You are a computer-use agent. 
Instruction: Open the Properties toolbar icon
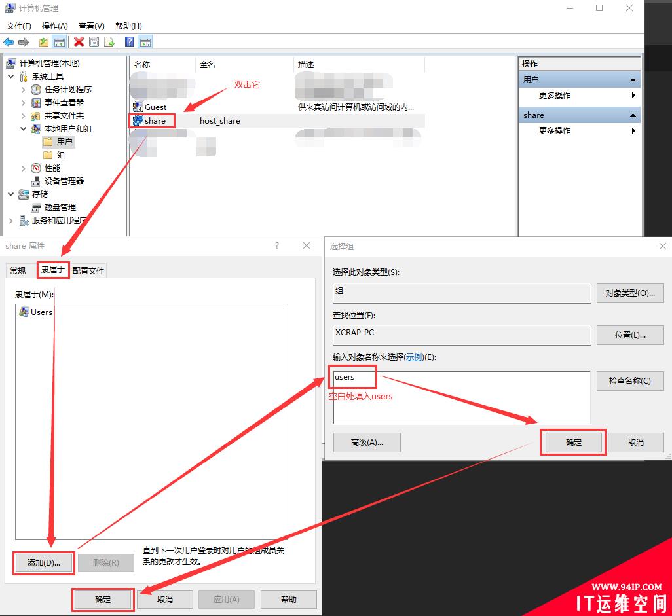[94, 42]
